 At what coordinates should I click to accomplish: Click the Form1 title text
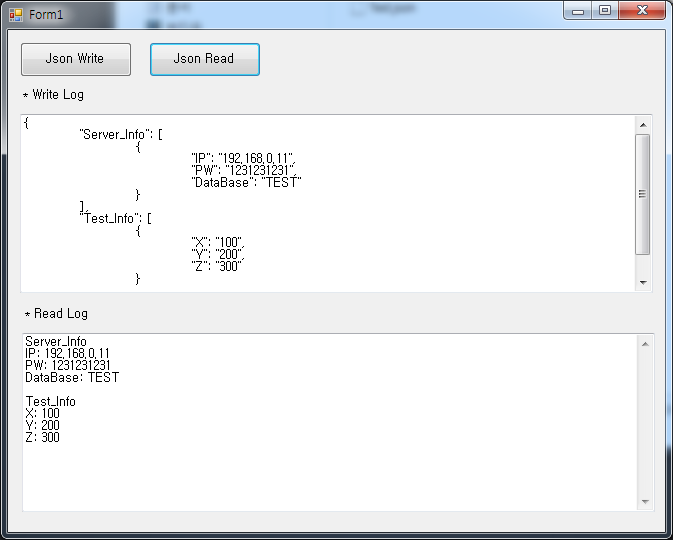point(46,15)
